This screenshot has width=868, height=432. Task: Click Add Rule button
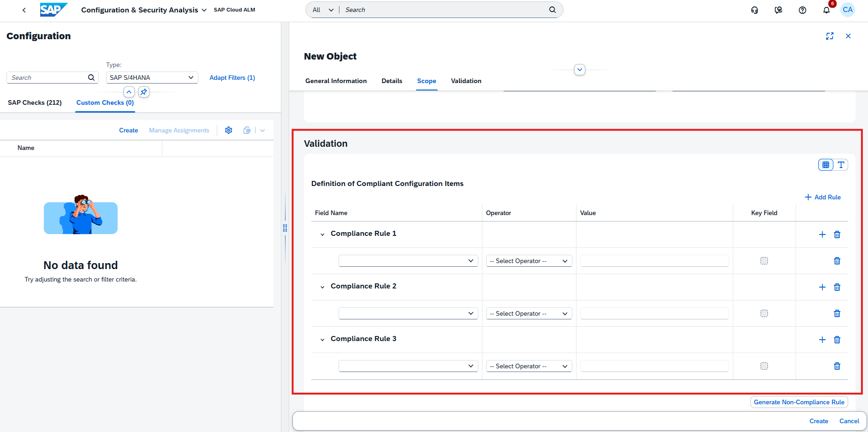click(823, 197)
